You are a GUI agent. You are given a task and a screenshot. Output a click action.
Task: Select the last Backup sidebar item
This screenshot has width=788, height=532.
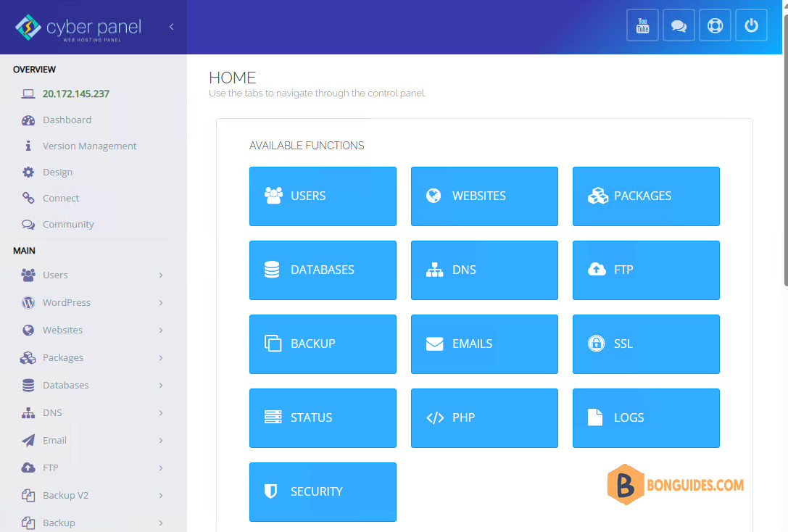(59, 523)
